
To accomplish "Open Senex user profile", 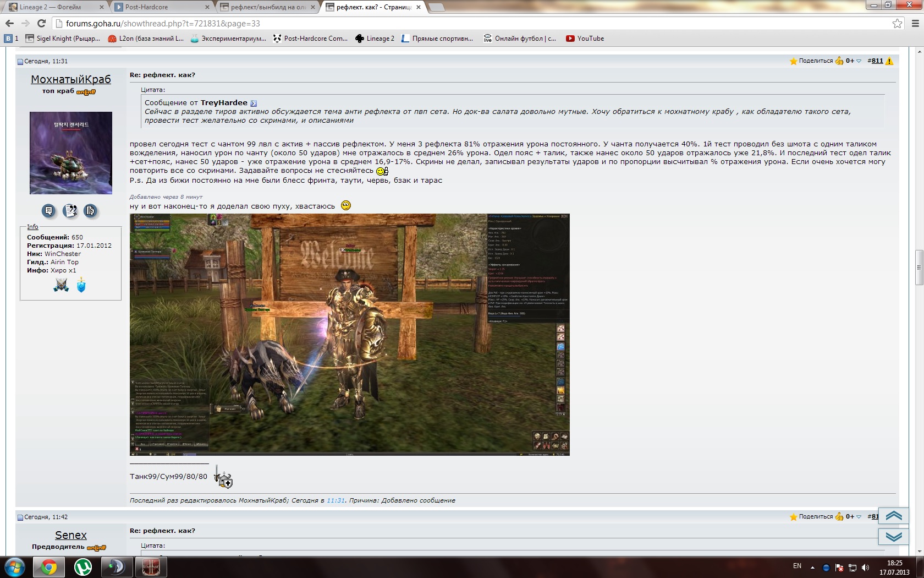I will [71, 535].
